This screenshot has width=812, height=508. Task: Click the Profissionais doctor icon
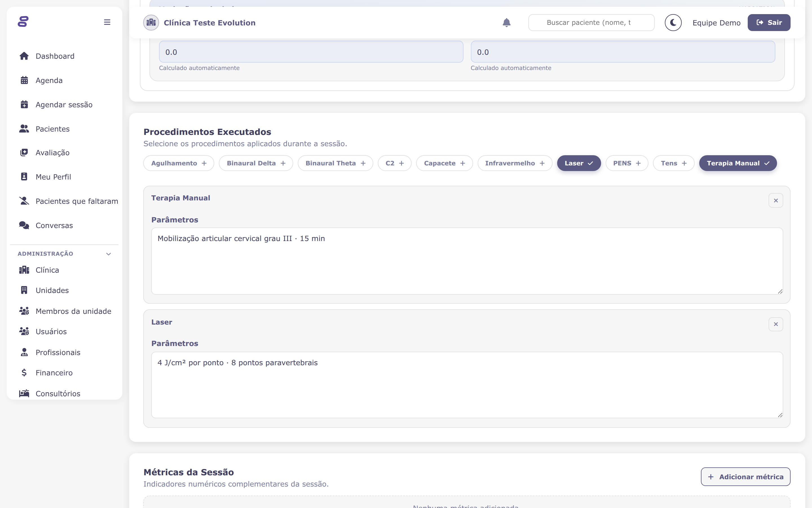tap(24, 352)
